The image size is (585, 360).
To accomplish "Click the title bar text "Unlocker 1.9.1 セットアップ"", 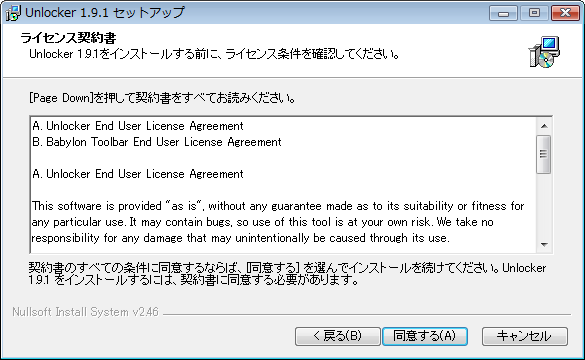I will [105, 13].
